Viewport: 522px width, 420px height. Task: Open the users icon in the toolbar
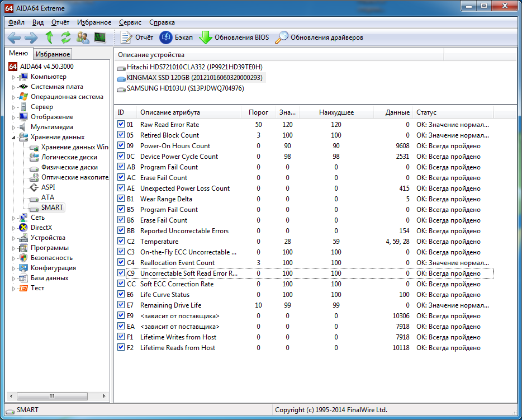[83, 37]
